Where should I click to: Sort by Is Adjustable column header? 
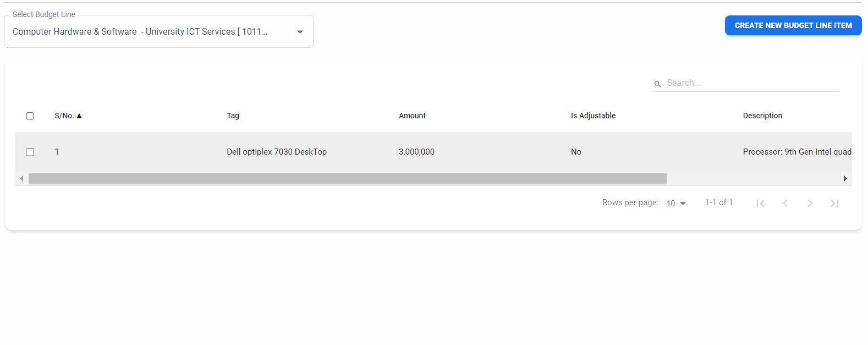593,116
